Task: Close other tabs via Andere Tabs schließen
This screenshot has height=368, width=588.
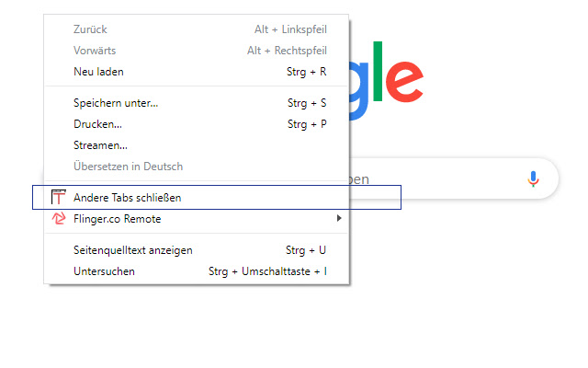Action: pos(133,198)
